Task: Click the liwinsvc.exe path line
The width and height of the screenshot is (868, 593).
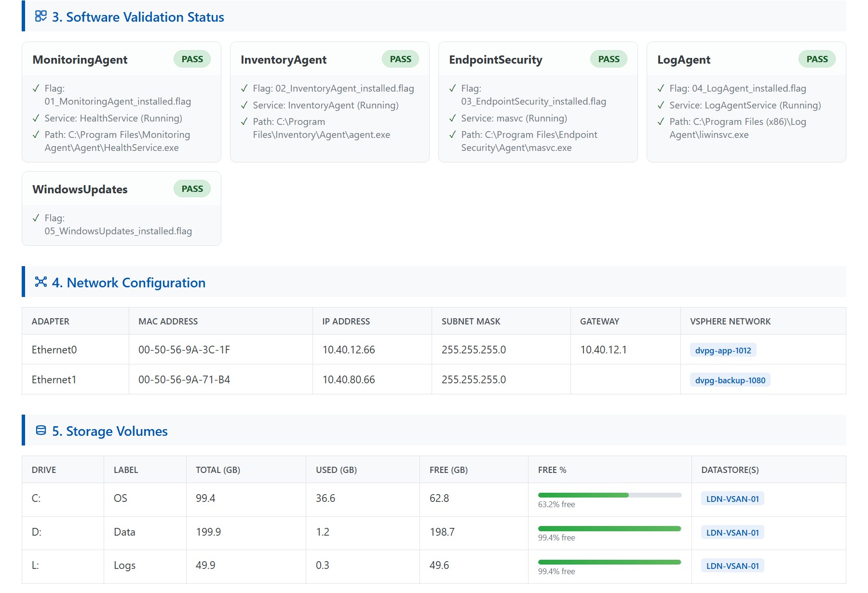Action: coord(738,128)
